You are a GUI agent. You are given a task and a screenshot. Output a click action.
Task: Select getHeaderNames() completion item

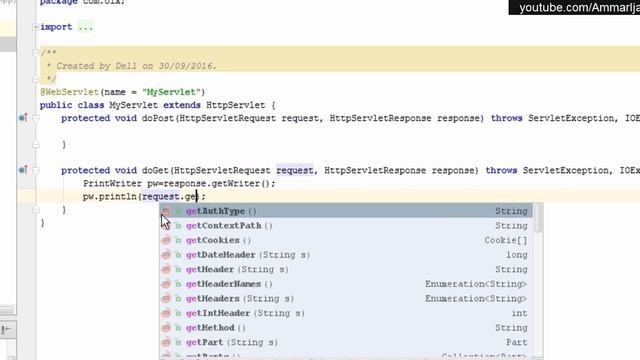tap(346, 284)
